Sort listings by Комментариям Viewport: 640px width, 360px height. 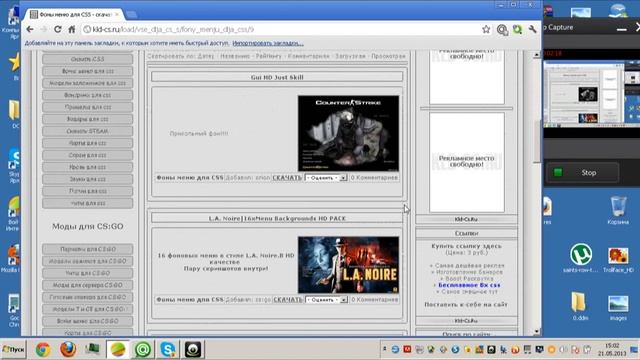pyautogui.click(x=308, y=56)
